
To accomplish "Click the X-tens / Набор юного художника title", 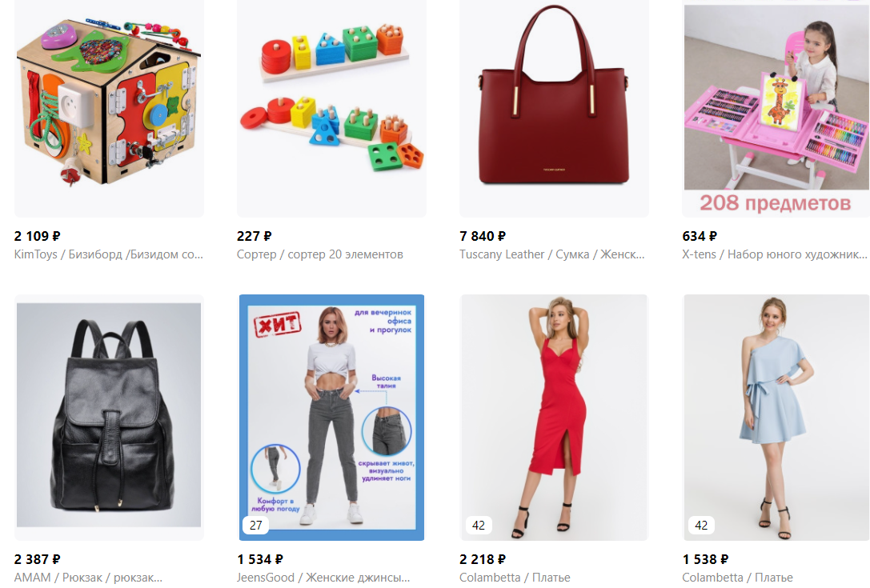I will (x=775, y=254).
